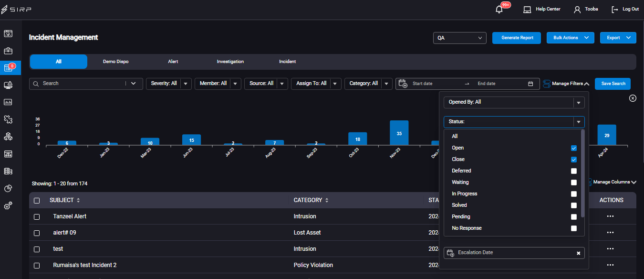Uncheck the Open status checkbox

(574, 148)
